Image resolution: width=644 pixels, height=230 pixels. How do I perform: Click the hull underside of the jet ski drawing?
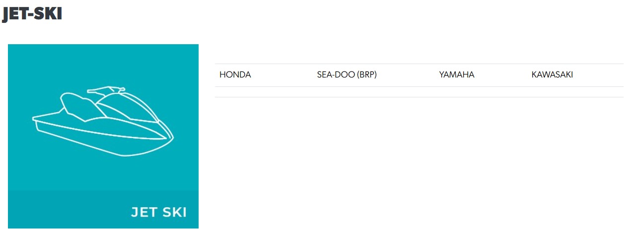[x=99, y=143]
